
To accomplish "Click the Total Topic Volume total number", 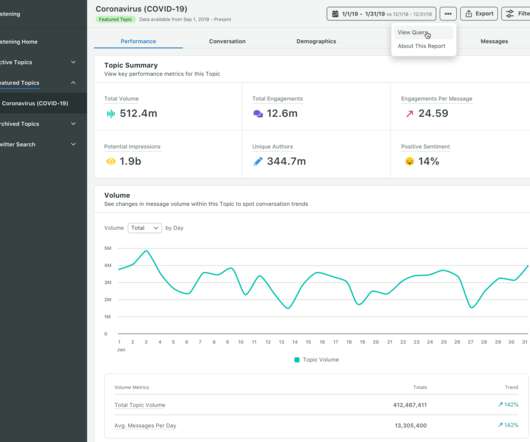I will click(x=410, y=405).
